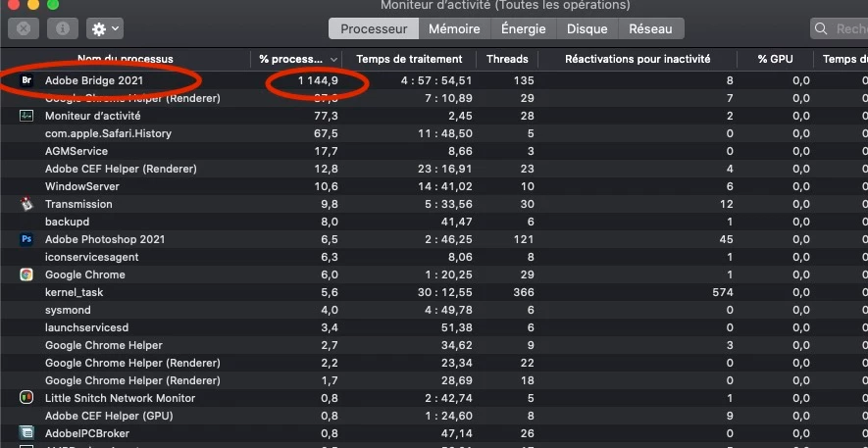Click the 4 : 57 : 54,51 processing time

coord(436,80)
